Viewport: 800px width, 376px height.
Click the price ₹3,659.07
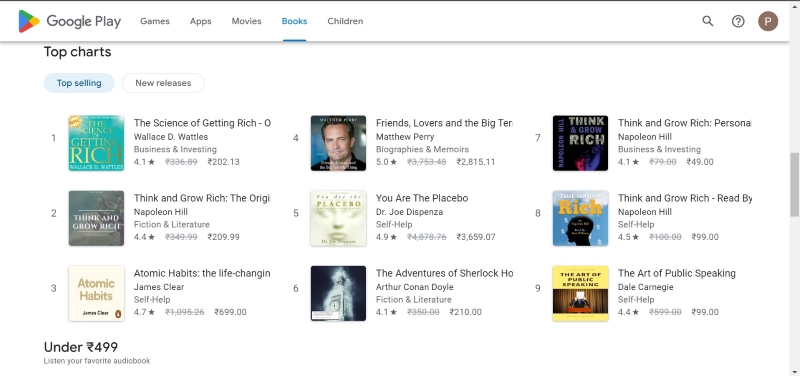click(476, 237)
